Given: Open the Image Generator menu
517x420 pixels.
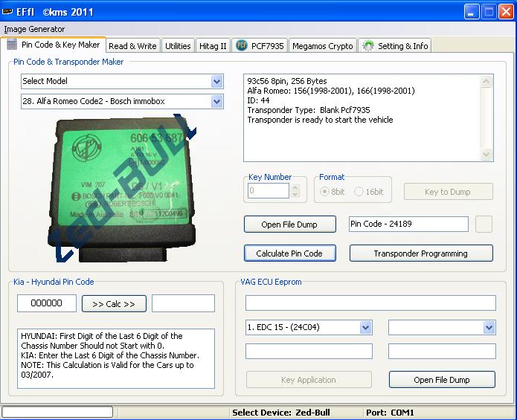Looking at the screenshot, I should click(x=34, y=29).
